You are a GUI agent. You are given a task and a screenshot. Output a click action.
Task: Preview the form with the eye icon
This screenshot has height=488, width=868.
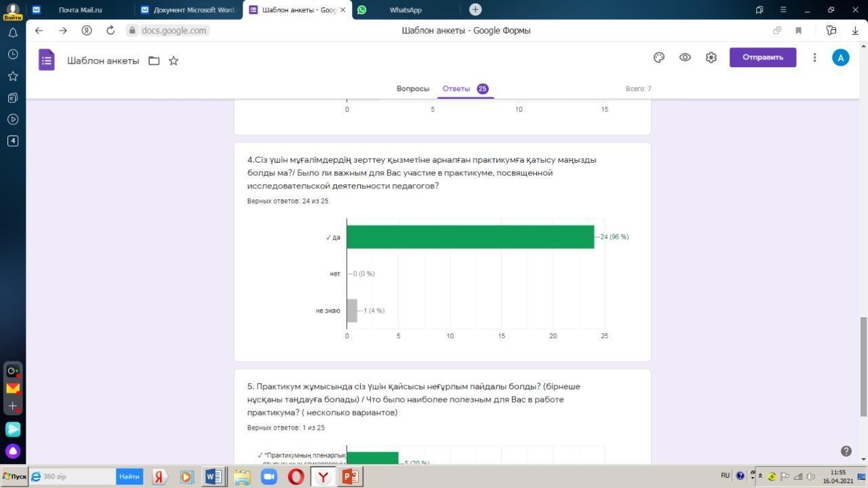coord(685,58)
